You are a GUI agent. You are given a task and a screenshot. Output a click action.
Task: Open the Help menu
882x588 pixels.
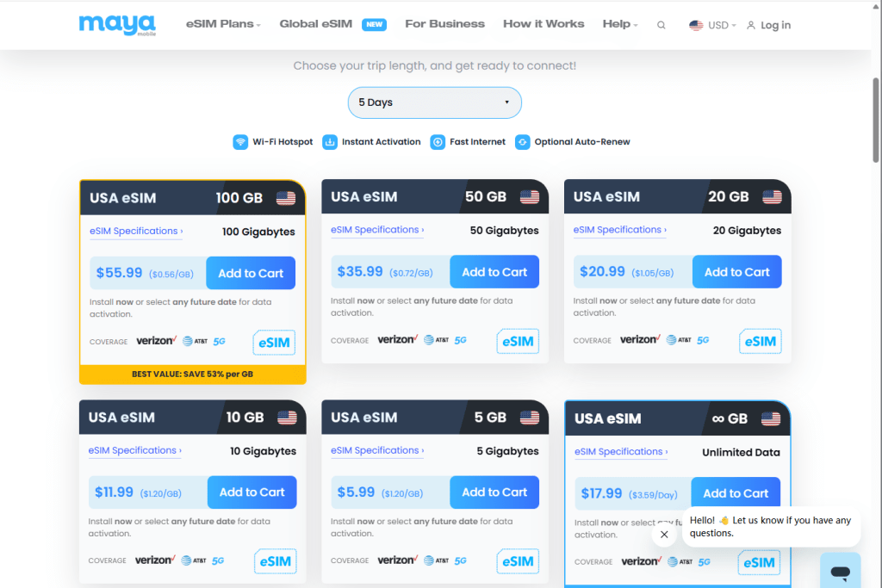click(620, 24)
